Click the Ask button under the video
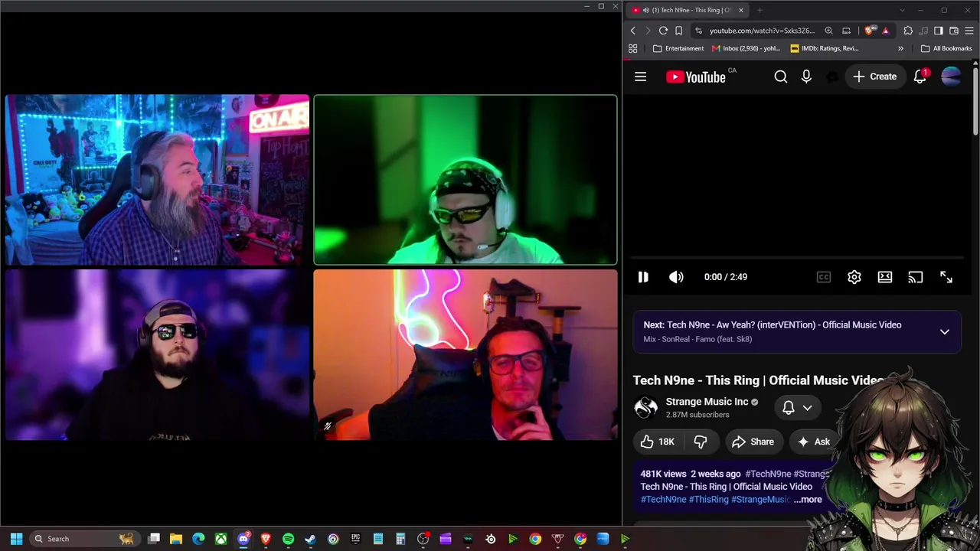Screen dimensions: 980x551 point(813,442)
